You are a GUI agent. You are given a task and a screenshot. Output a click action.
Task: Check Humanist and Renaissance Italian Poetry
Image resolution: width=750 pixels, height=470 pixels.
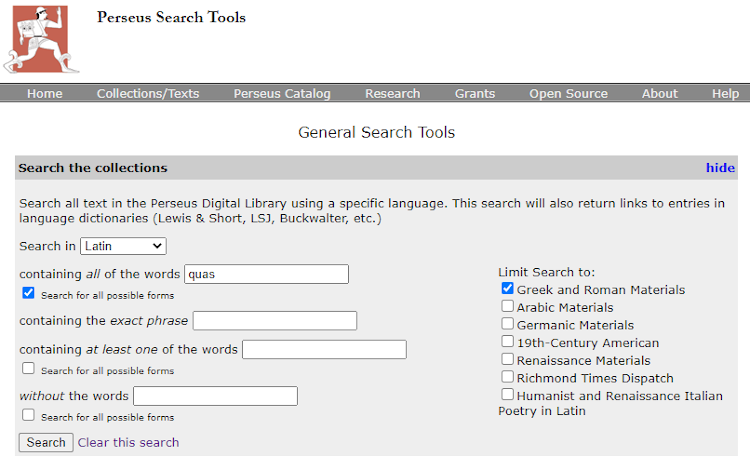(x=507, y=394)
